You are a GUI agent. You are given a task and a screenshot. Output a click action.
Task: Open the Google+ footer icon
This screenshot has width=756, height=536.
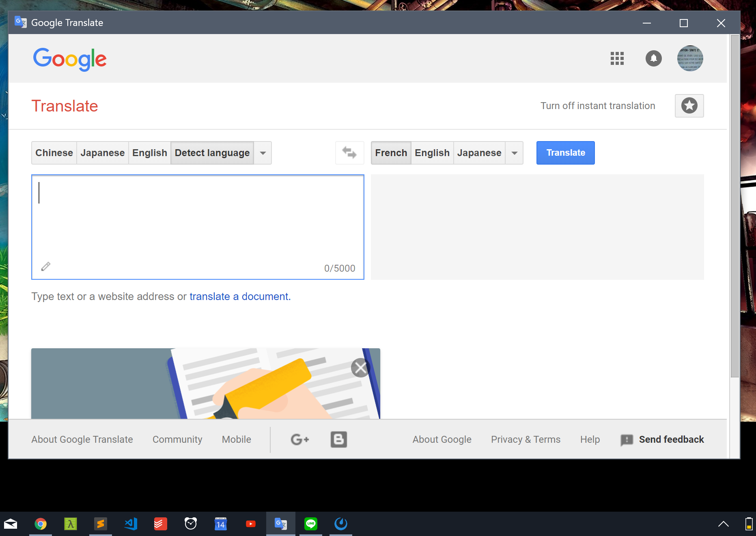[x=300, y=440]
